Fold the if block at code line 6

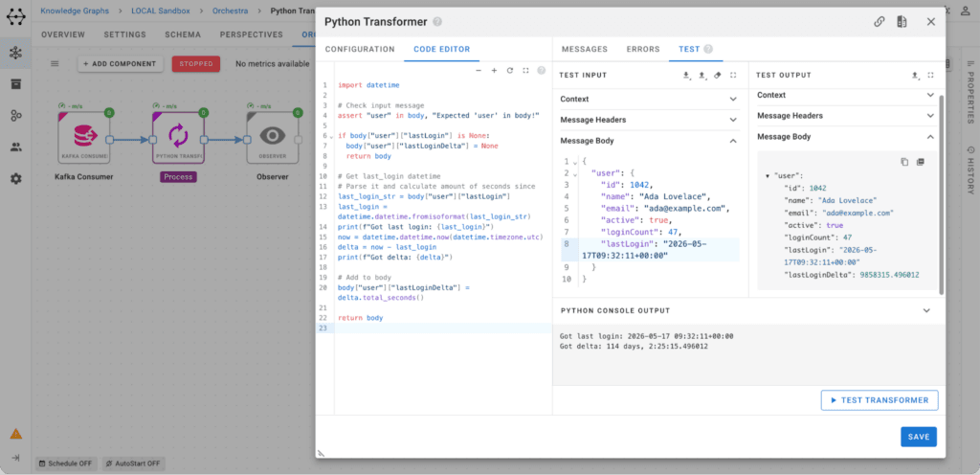pyautogui.click(x=331, y=136)
